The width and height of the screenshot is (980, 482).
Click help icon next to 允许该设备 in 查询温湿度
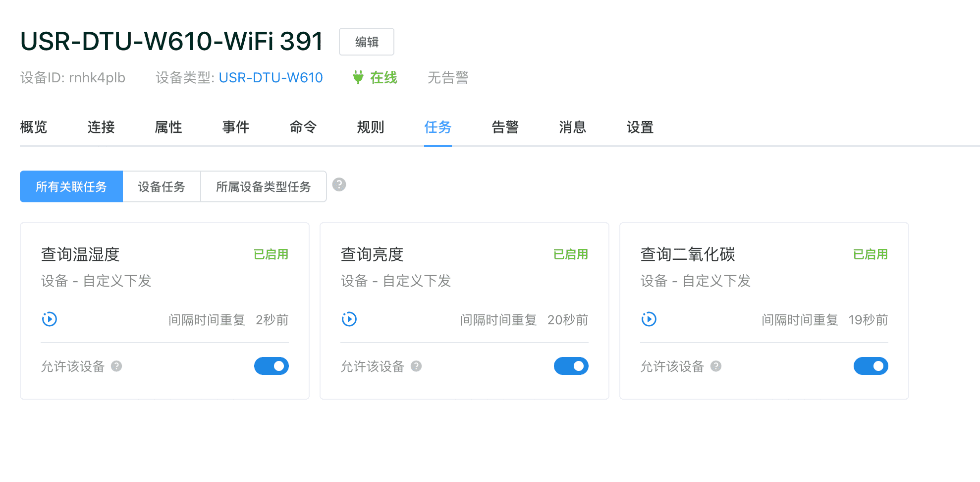[x=116, y=366]
